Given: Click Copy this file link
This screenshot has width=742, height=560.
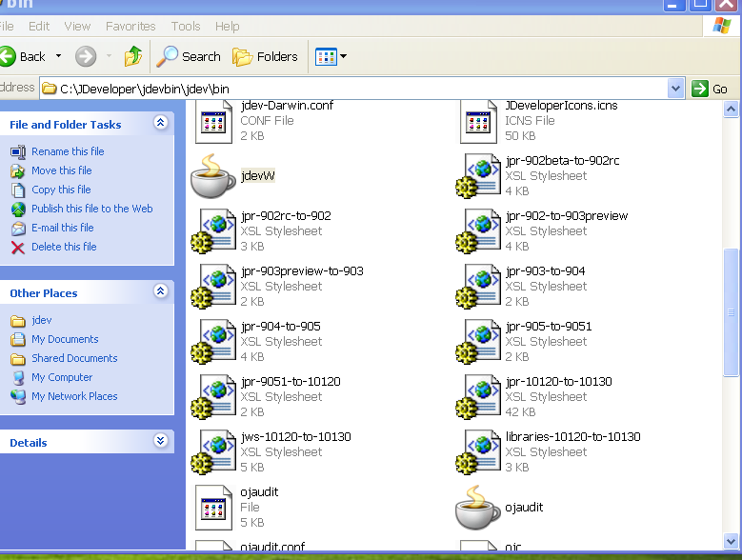Looking at the screenshot, I should coord(61,190).
